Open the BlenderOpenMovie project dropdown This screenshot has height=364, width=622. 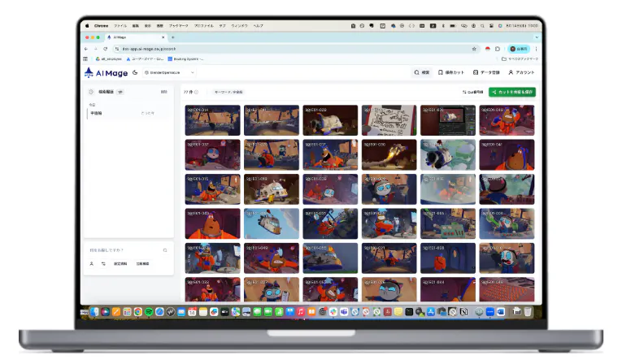(x=169, y=72)
